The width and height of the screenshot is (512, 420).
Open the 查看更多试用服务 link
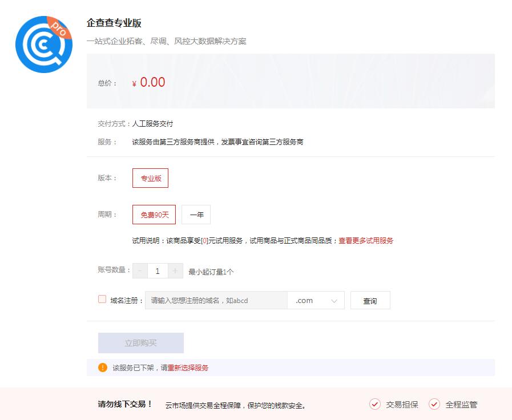(x=366, y=241)
